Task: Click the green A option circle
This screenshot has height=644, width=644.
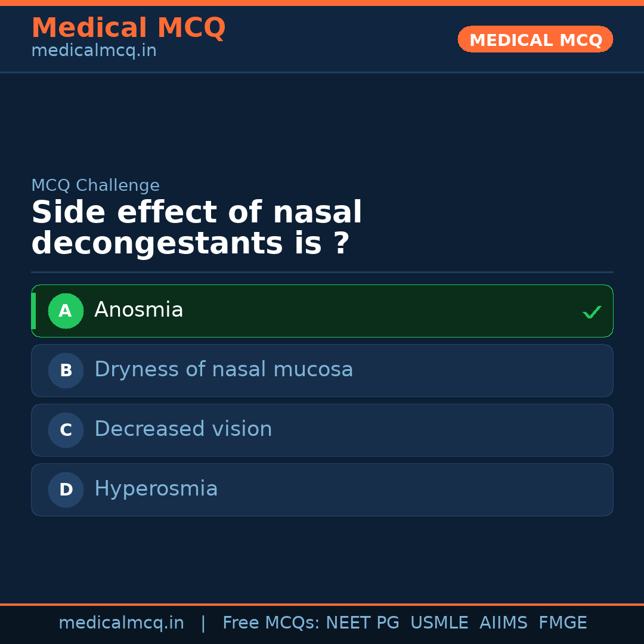Action: pos(66,311)
